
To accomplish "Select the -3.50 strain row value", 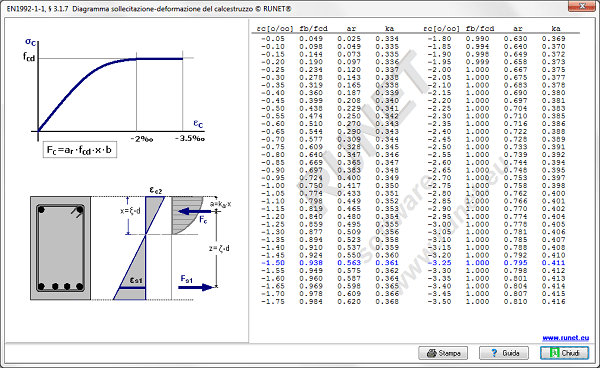I will [439, 301].
